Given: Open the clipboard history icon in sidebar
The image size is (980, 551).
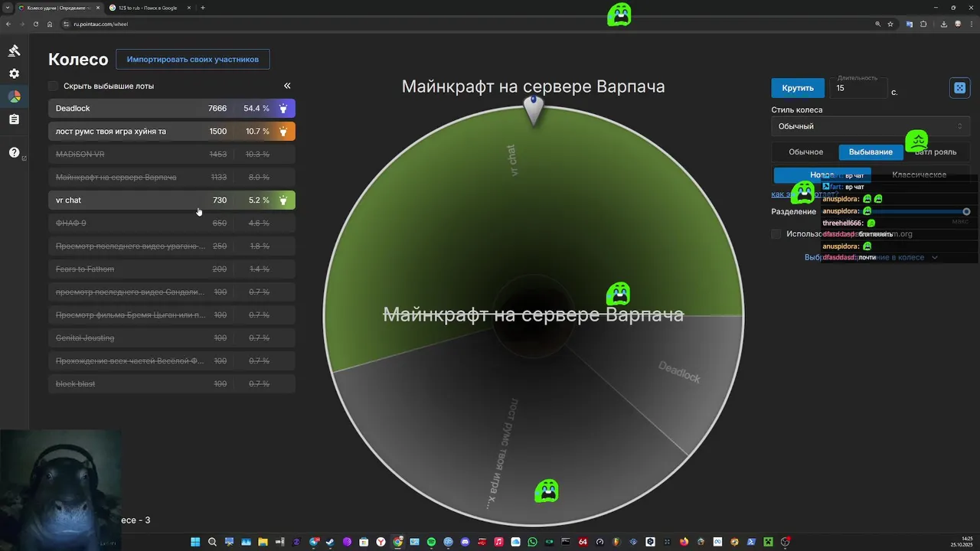Looking at the screenshot, I should 14,119.
